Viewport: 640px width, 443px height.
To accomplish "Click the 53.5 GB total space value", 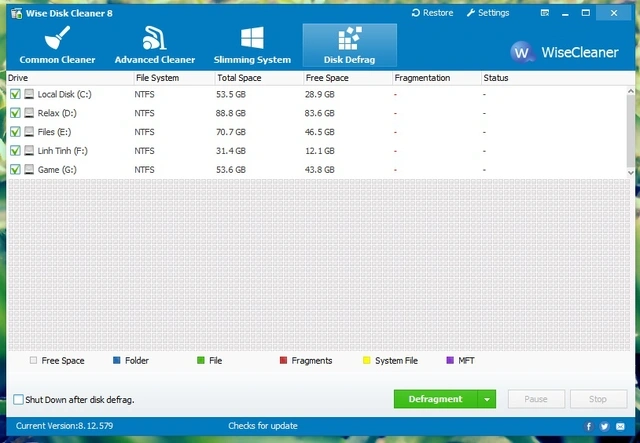I will click(231, 94).
